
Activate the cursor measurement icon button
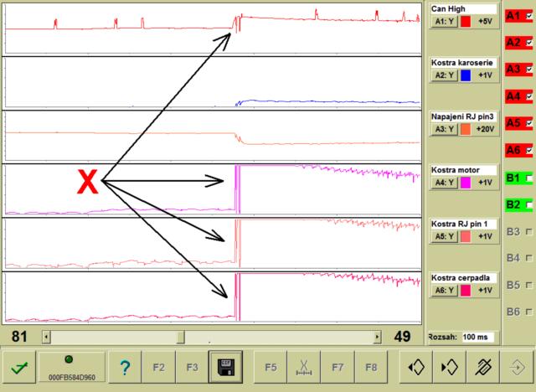(x=303, y=368)
